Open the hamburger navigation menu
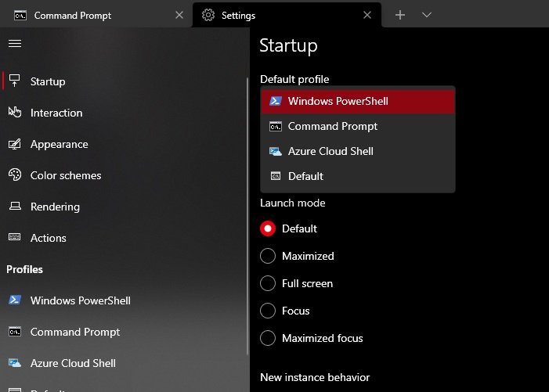Screen dimensions: 549x392 click(x=14, y=43)
